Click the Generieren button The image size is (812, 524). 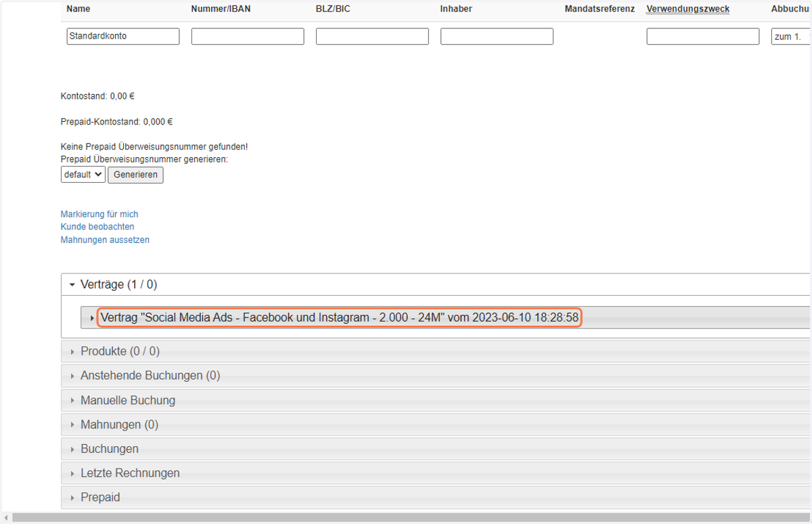[135, 175]
